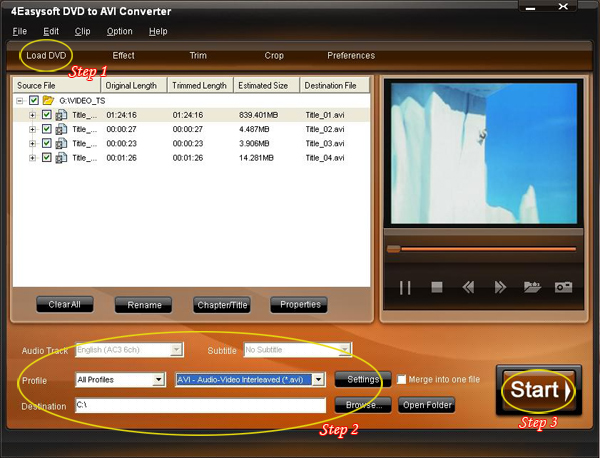
Task: Select the 839.401MB estimated size cell
Action: (259, 115)
